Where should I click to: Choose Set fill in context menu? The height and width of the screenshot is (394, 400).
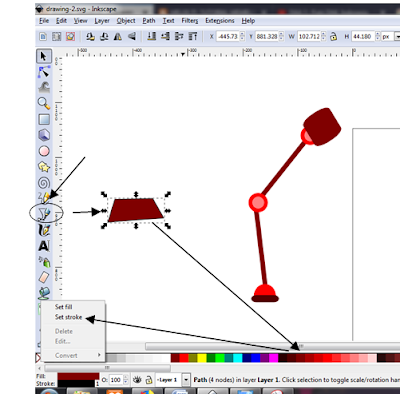64,307
